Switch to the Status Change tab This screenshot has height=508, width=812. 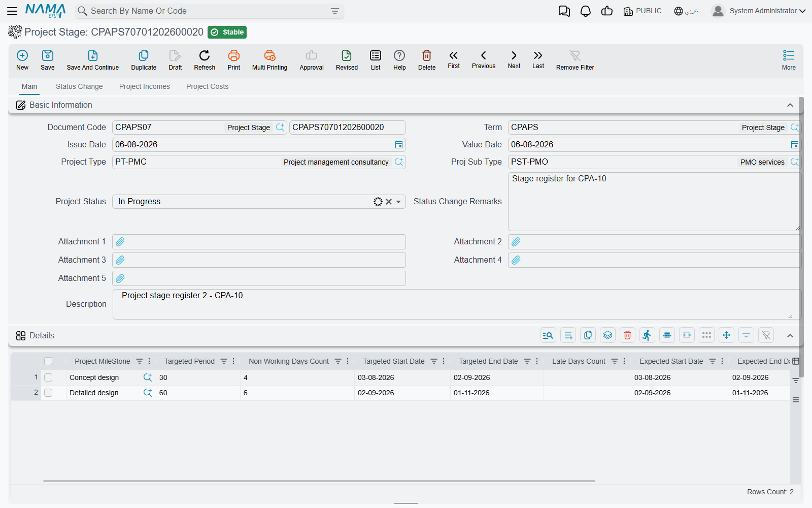pos(79,86)
